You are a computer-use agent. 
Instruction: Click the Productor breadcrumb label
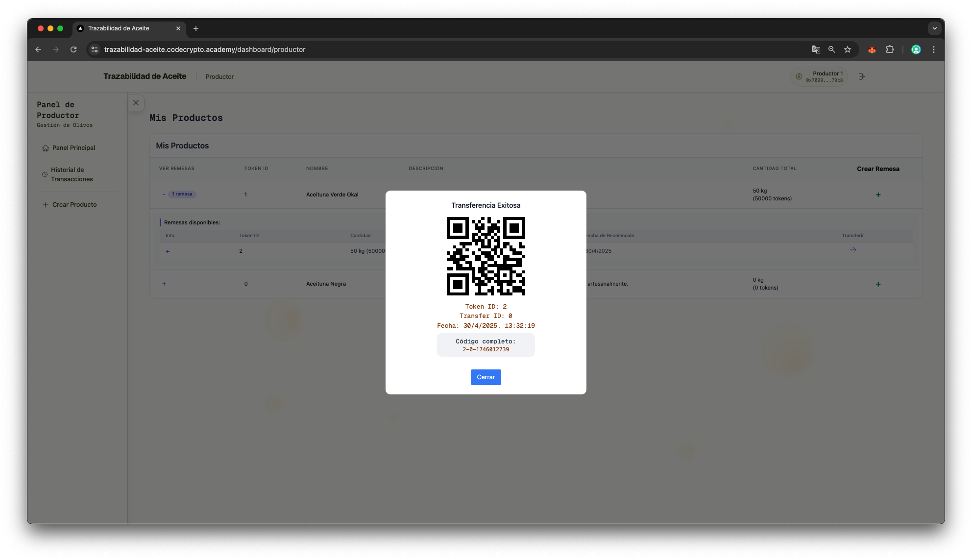point(219,77)
